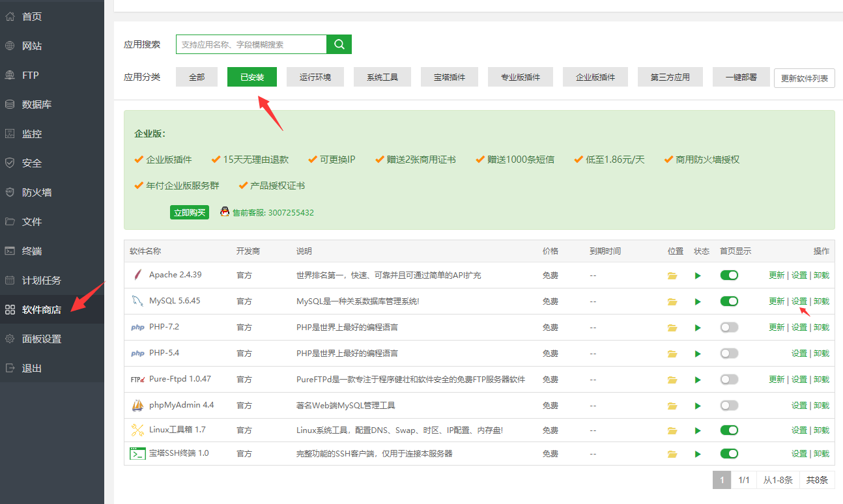Click the 宝塔SSH终端 terminal logo icon

[x=137, y=453]
